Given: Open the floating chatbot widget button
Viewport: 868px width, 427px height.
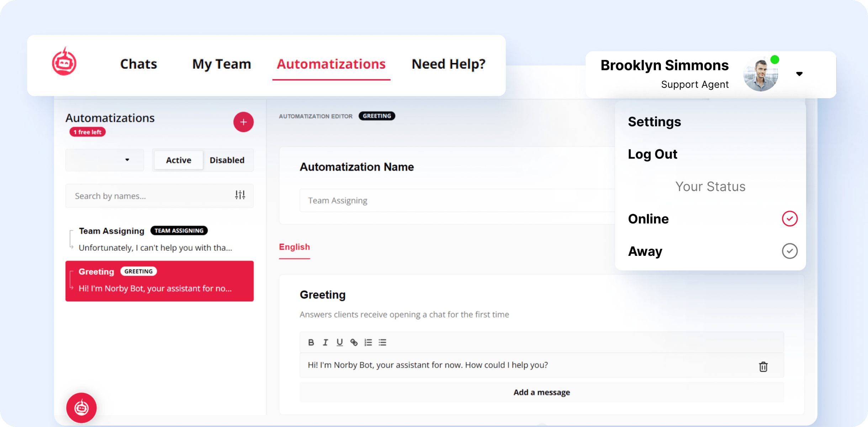Looking at the screenshot, I should click(81, 408).
